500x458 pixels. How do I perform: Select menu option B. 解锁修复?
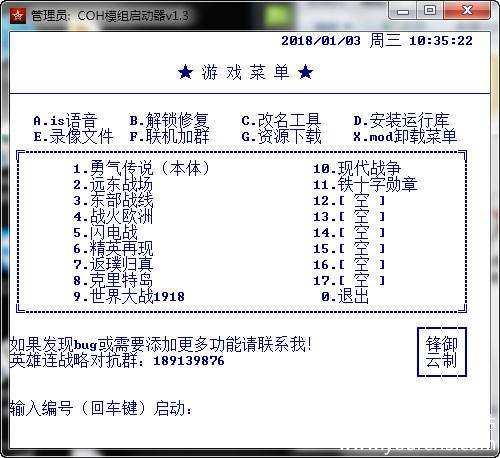[169, 120]
